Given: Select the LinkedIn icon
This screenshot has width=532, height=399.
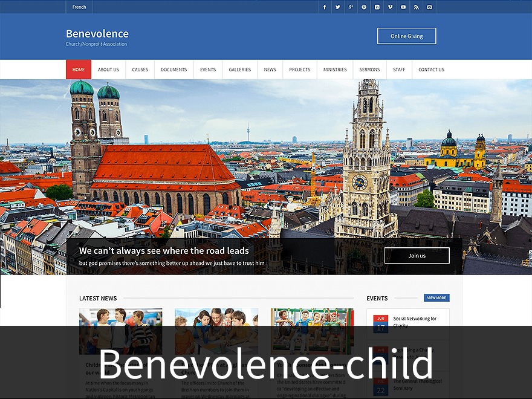Looking at the screenshot, I should coord(377,7).
